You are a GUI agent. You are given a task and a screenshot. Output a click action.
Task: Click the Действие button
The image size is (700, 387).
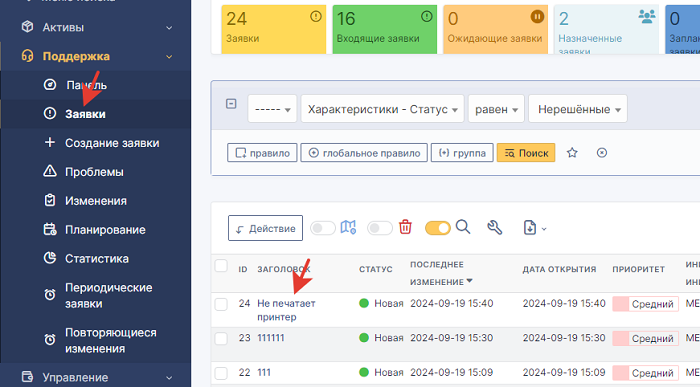point(265,228)
